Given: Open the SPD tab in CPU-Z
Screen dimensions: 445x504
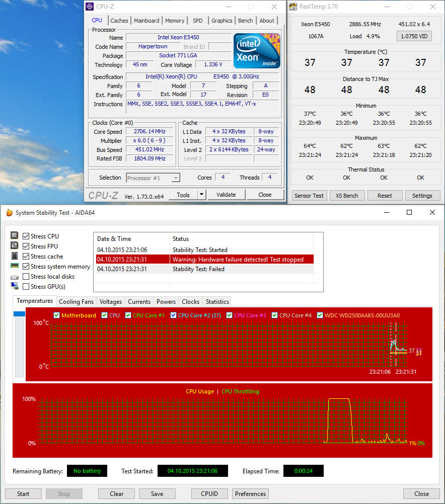Looking at the screenshot, I should [198, 21].
